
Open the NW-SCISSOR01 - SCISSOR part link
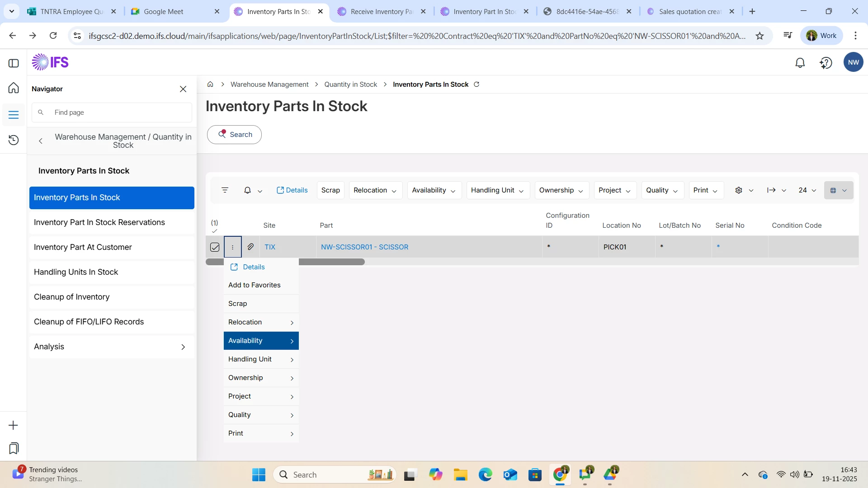pos(364,247)
